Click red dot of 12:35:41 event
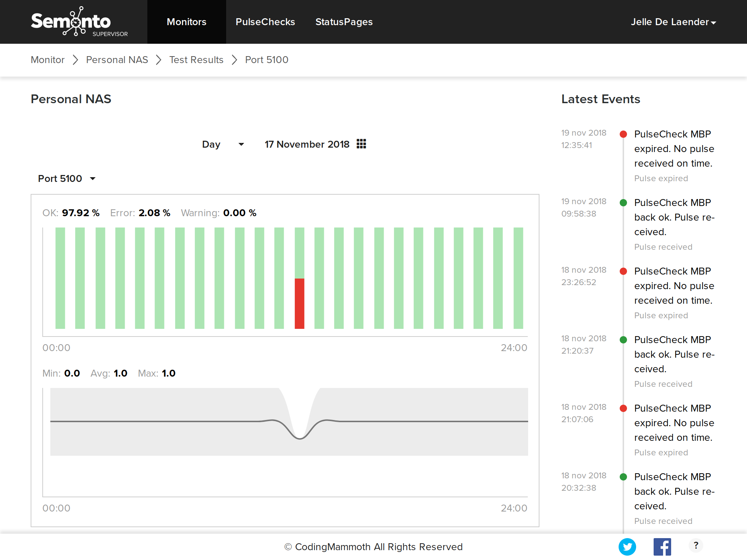The width and height of the screenshot is (747, 560). 623,134
